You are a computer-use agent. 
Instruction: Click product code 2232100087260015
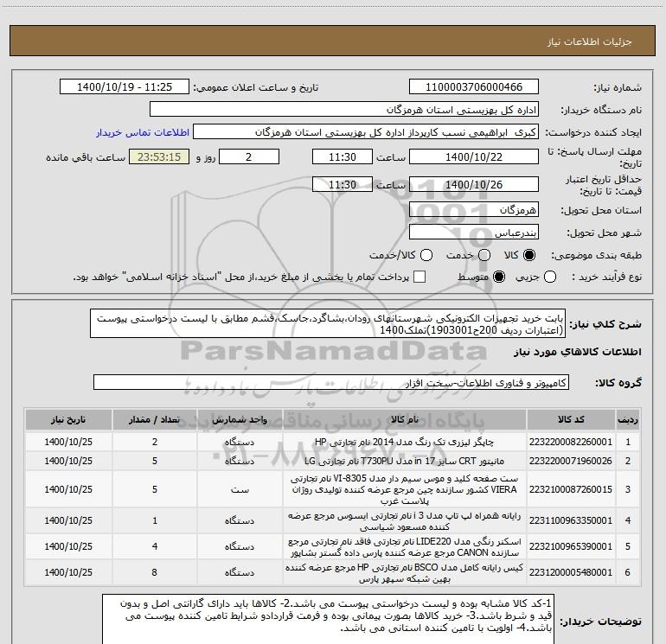(x=571, y=489)
